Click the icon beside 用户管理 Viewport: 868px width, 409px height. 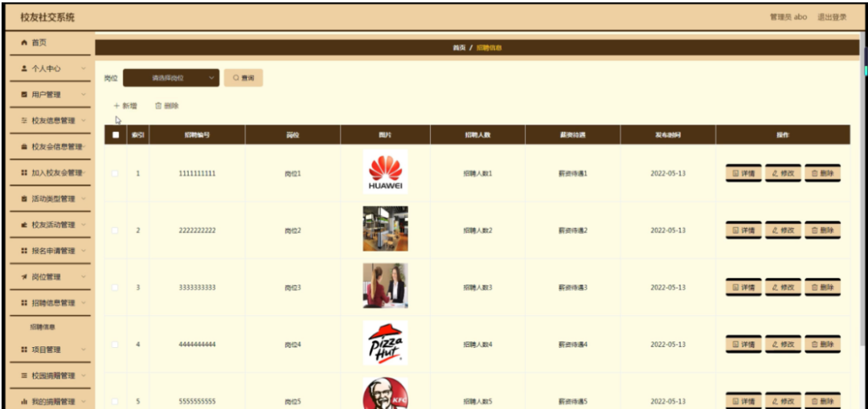[24, 95]
